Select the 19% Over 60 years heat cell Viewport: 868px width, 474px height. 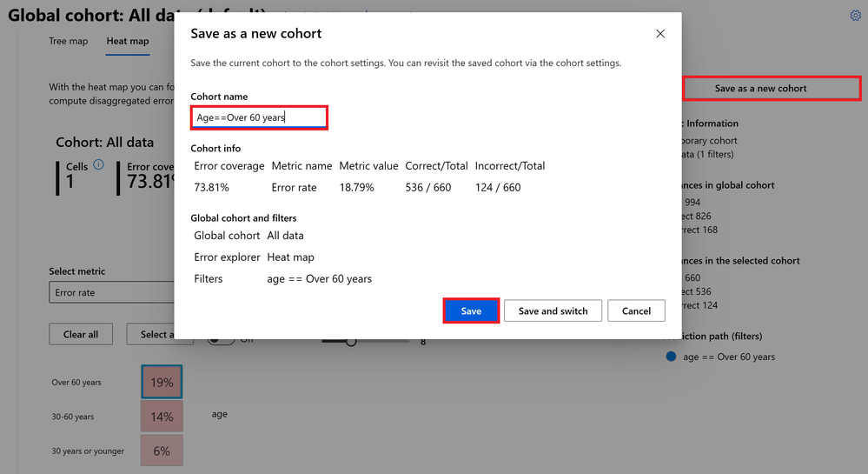(x=162, y=382)
